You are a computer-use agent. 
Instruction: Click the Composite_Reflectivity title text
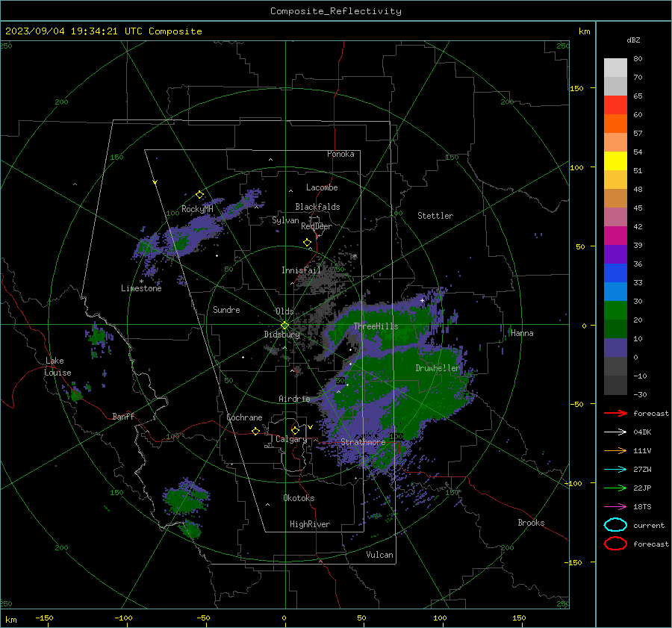(336, 11)
